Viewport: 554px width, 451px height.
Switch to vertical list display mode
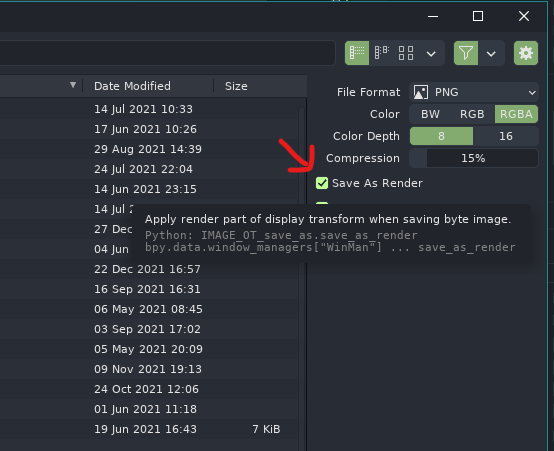pyautogui.click(x=357, y=53)
